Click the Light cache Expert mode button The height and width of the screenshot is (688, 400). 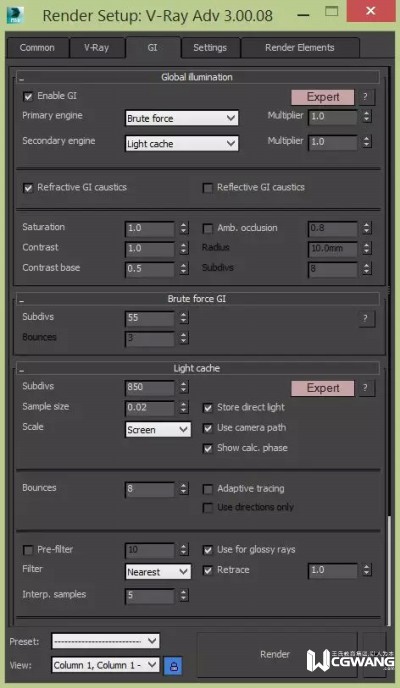[323, 388]
